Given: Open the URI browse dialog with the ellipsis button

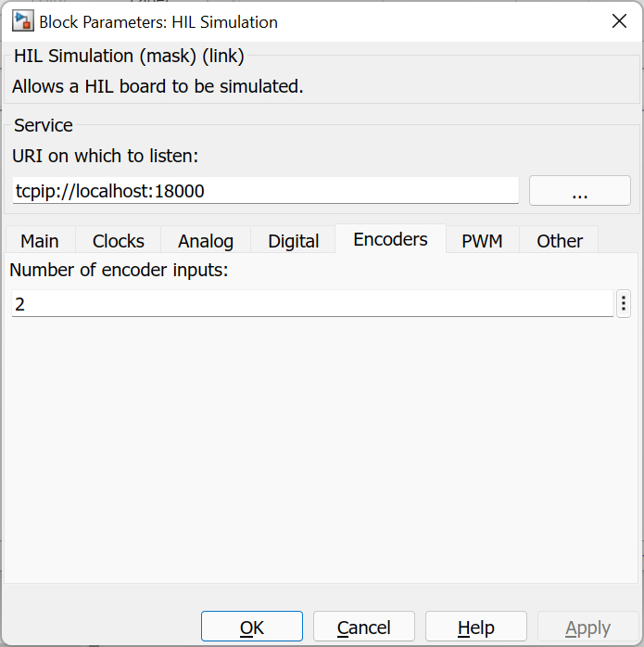Looking at the screenshot, I should pyautogui.click(x=579, y=191).
